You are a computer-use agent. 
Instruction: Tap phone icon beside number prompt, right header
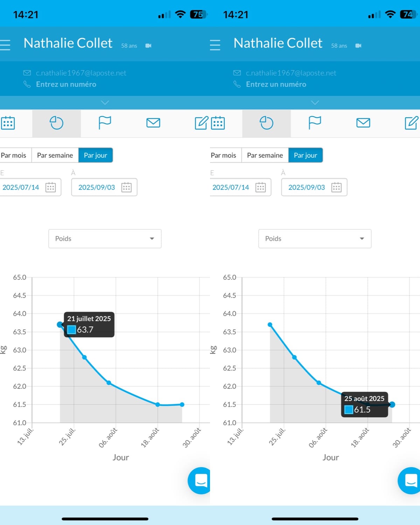[x=237, y=84]
